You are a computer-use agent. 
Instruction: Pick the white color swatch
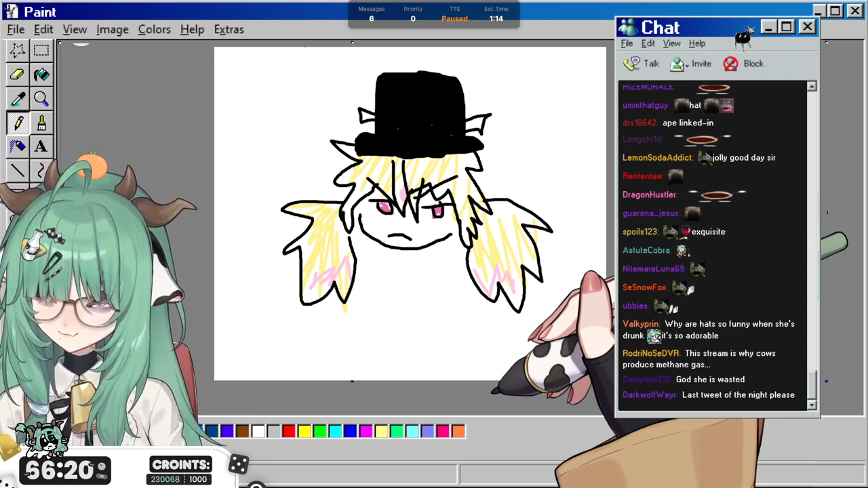258,431
